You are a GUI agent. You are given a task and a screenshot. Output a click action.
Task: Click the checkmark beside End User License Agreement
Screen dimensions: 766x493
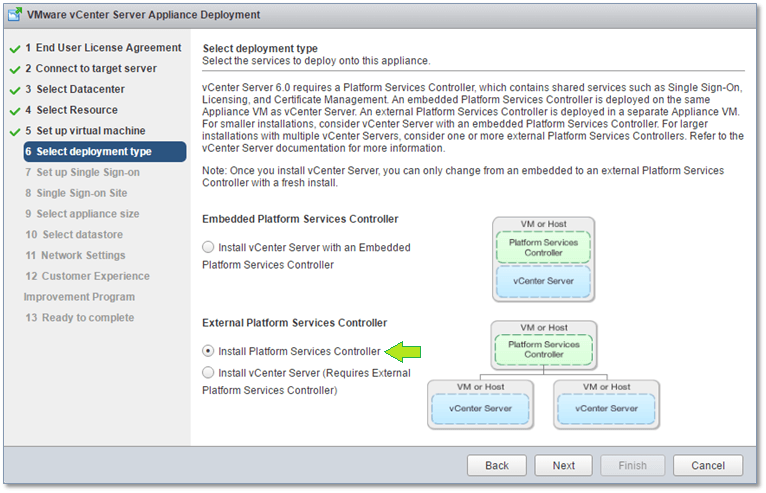click(x=15, y=49)
